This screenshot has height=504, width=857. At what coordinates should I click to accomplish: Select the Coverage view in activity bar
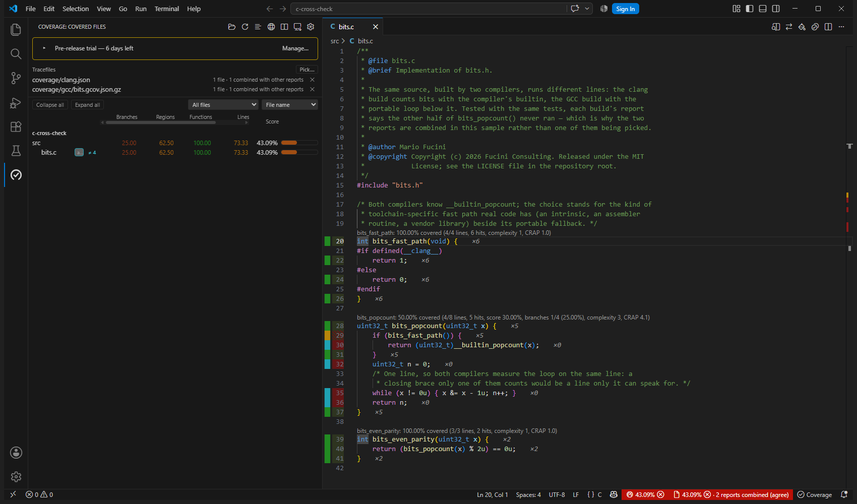pyautogui.click(x=16, y=175)
